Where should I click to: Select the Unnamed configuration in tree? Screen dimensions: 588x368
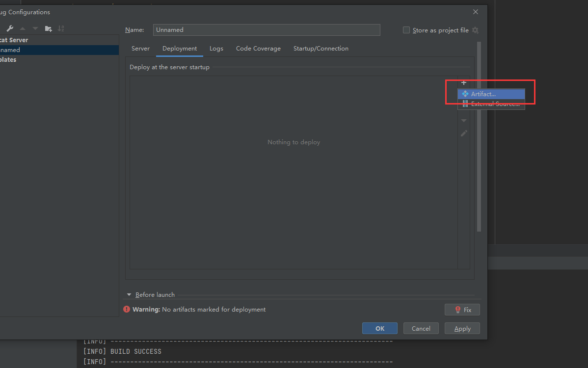click(59, 50)
